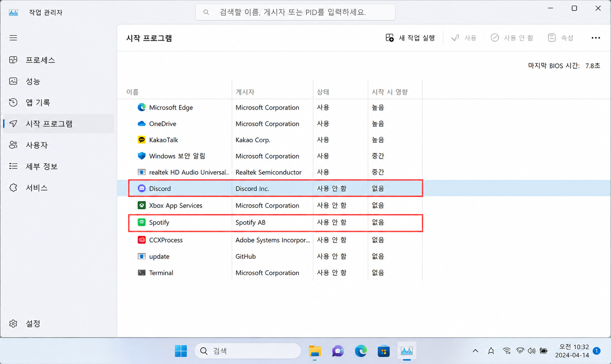Click the Discord Inc. publisher cell

pyautogui.click(x=252, y=188)
